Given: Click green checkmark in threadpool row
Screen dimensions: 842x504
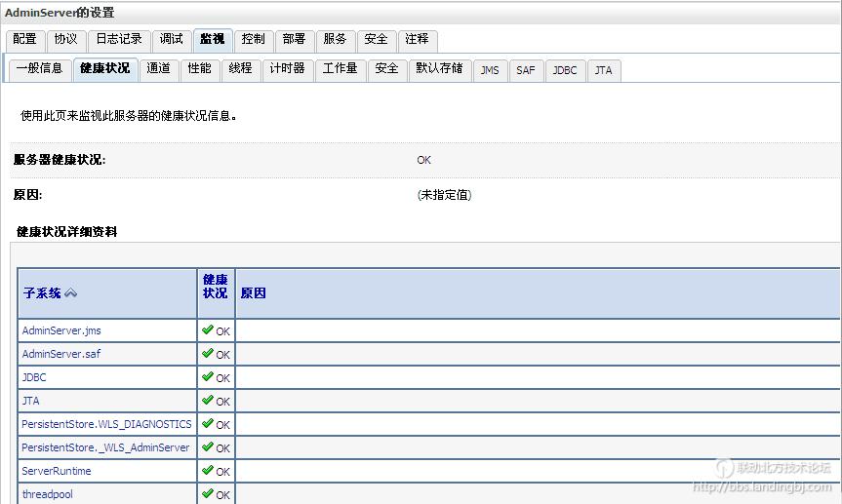Looking at the screenshot, I should point(208,493).
